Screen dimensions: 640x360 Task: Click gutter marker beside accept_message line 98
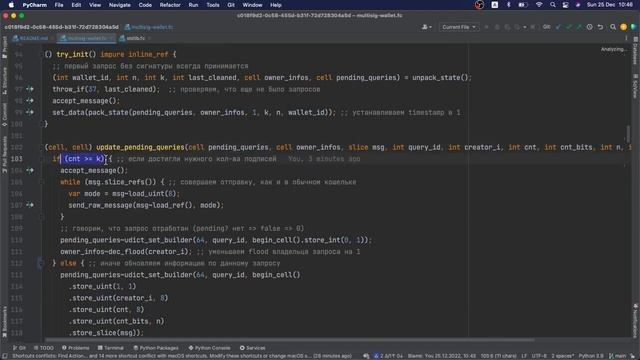30,100
